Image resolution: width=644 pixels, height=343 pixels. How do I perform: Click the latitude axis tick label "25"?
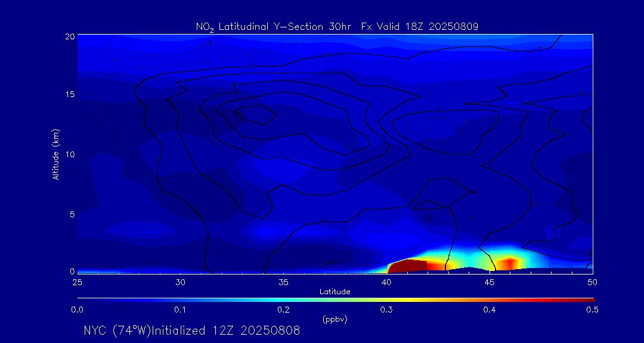point(77,282)
